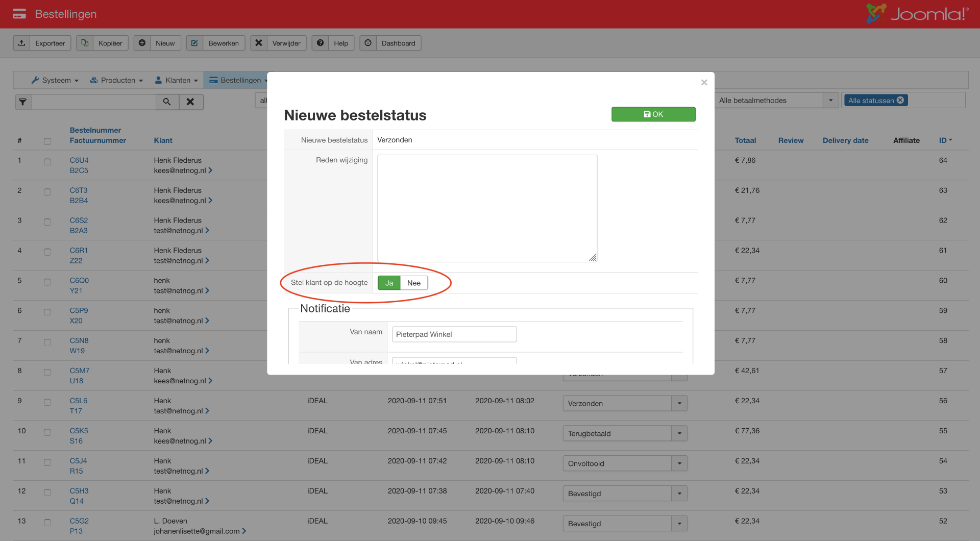Open the Alle statussen filter field

[903, 100]
